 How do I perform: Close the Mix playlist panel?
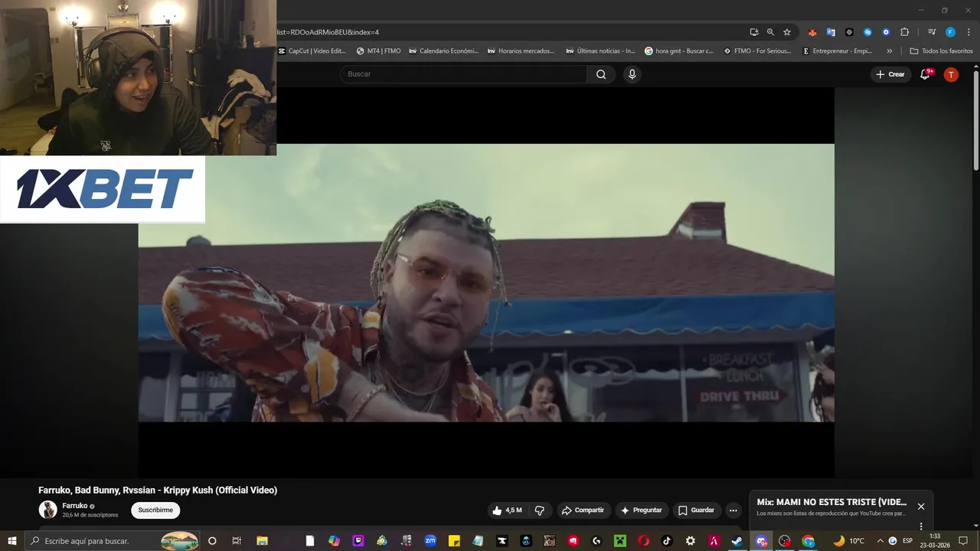pos(921,507)
